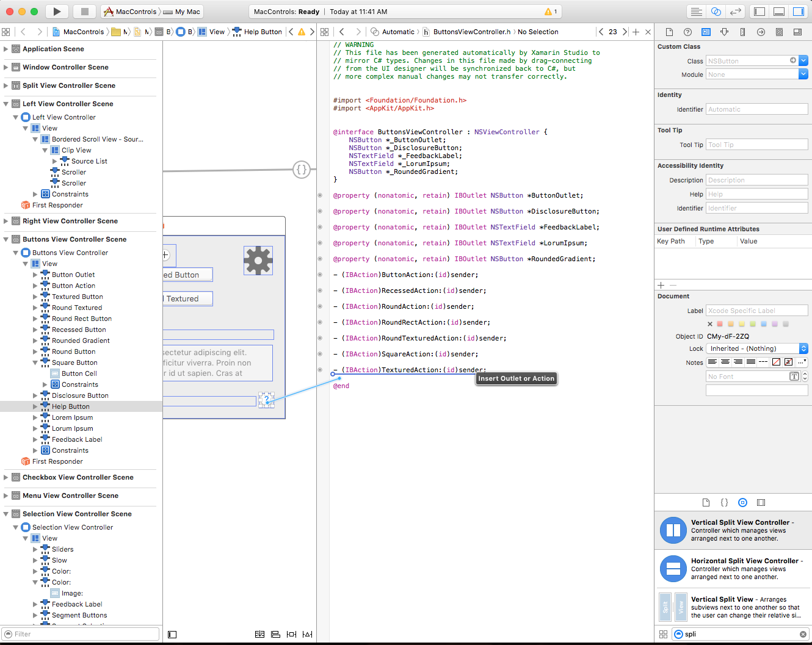This screenshot has height=645, width=812.
Task: Click the Align constraints icon on the canvas bar
Action: [x=275, y=634]
